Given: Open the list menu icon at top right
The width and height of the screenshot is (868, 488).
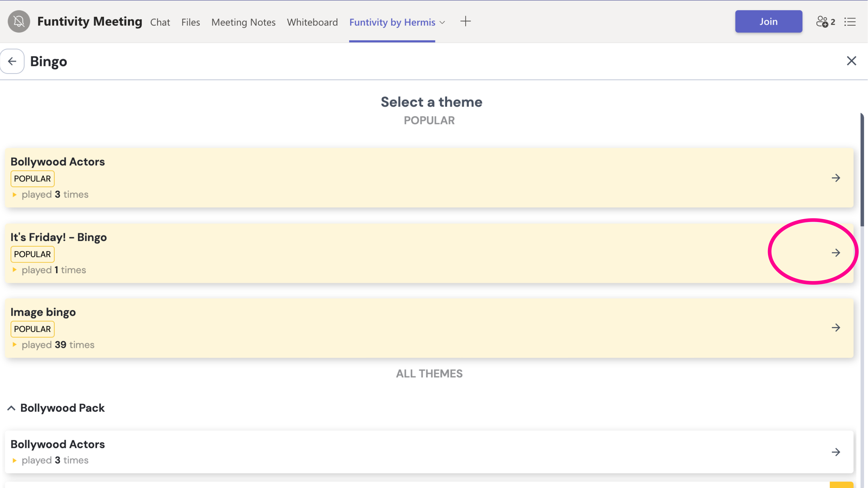Looking at the screenshot, I should pos(850,22).
